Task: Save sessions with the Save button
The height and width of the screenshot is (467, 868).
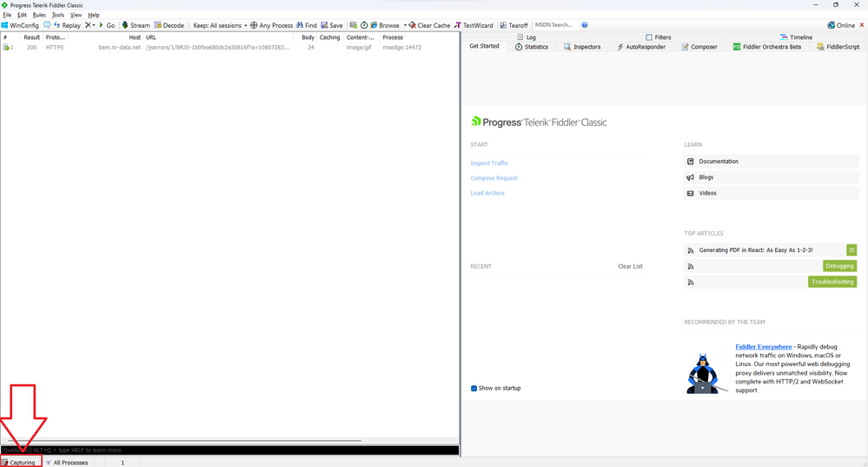Action: tap(332, 25)
